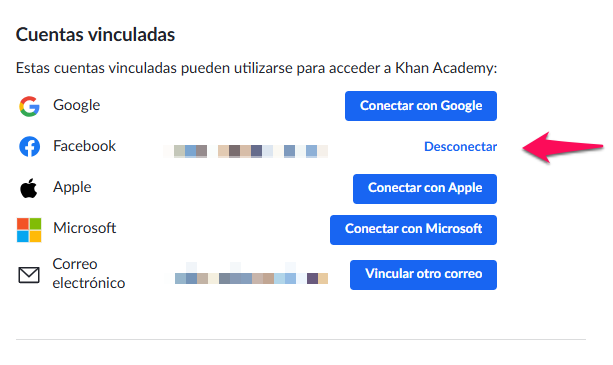Click the Cuentas vinculadas heading
This screenshot has height=365, width=613.
(95, 34)
